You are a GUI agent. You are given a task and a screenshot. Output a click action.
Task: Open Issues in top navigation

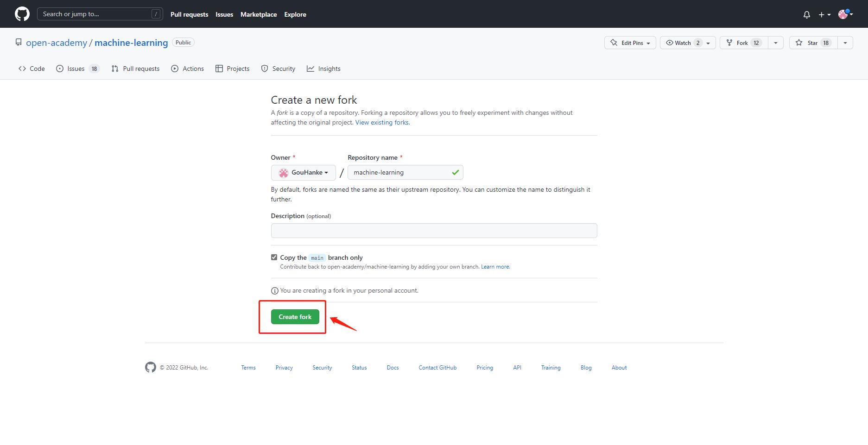pos(224,14)
